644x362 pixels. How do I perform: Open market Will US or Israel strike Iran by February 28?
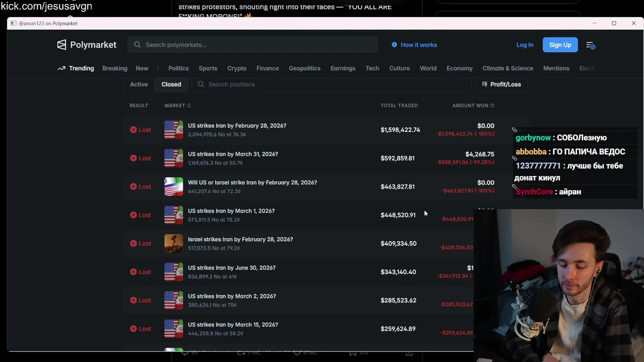coord(253,183)
